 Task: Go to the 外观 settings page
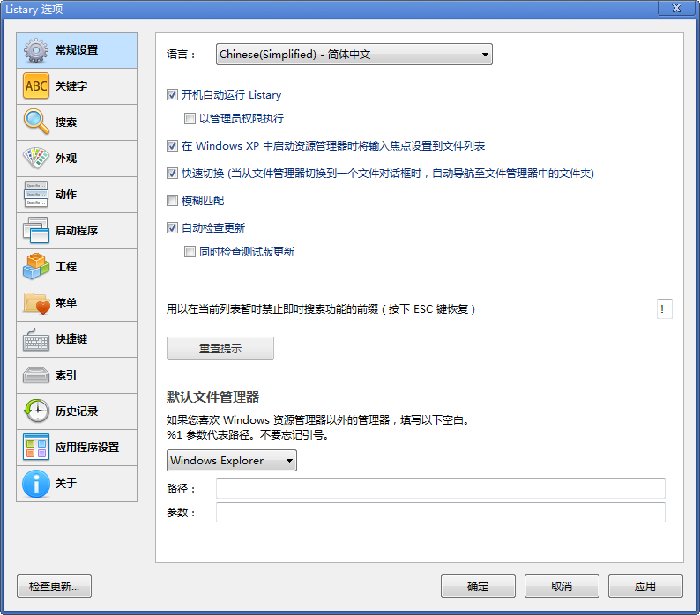pyautogui.click(x=77, y=159)
